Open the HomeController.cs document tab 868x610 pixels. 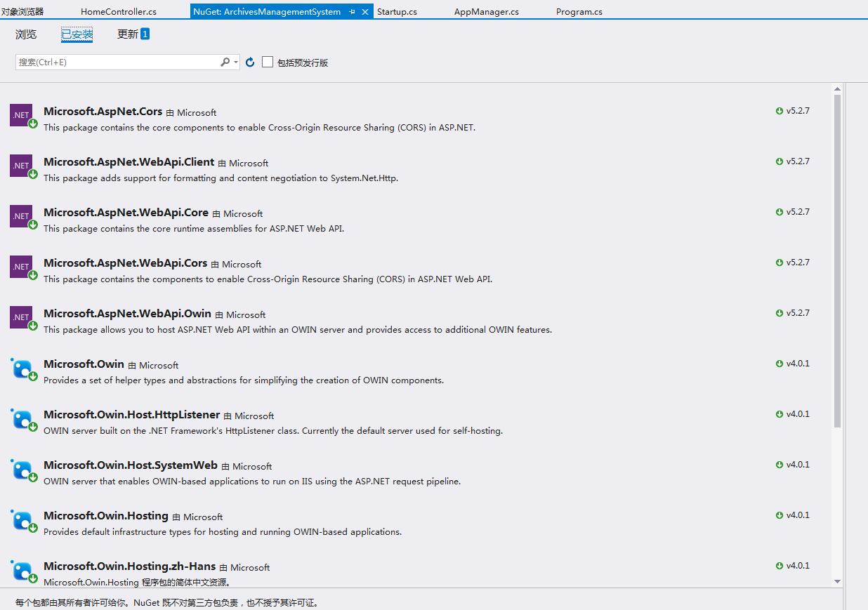click(119, 12)
